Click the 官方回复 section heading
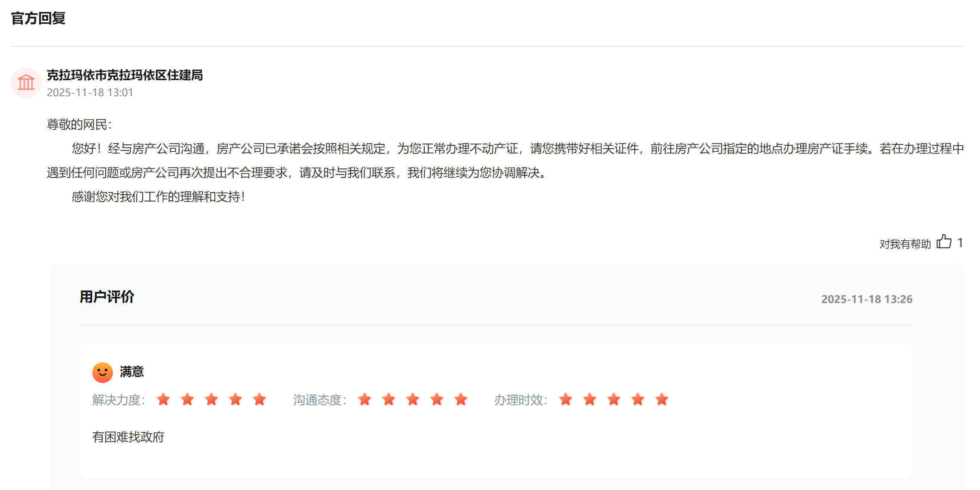This screenshot has height=490, width=980. [x=38, y=18]
